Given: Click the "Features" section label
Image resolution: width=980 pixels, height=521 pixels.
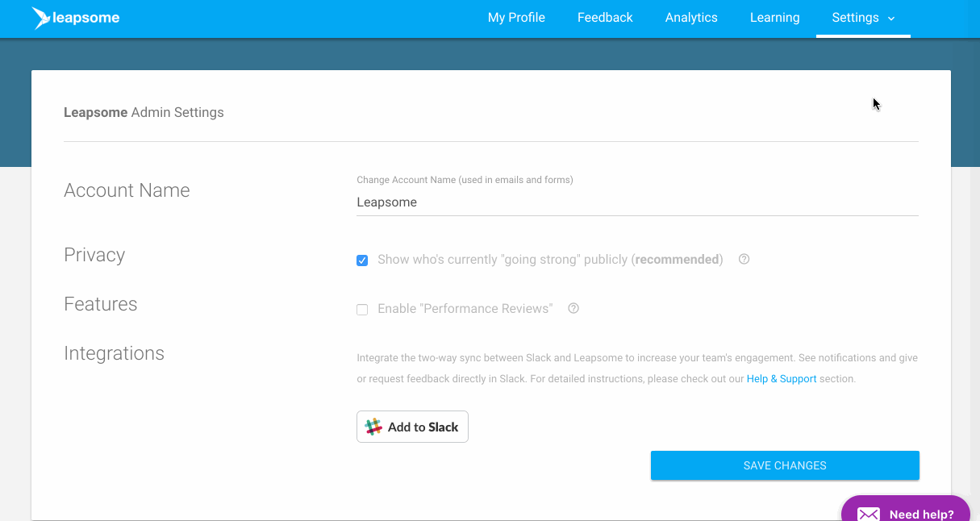Looking at the screenshot, I should point(101,304).
